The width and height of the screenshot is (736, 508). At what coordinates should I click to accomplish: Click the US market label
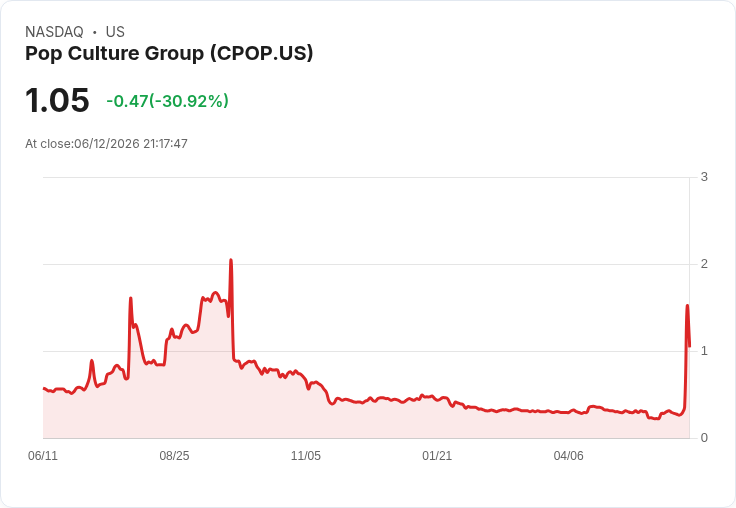click(115, 32)
